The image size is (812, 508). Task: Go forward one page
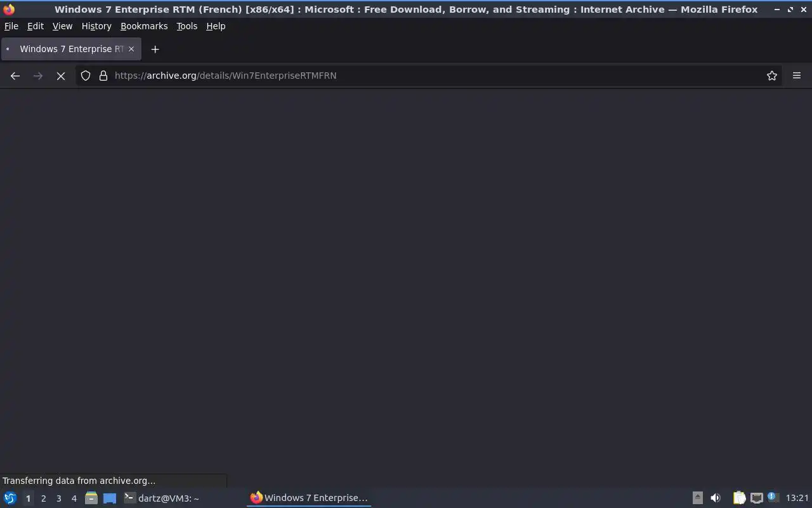38,76
